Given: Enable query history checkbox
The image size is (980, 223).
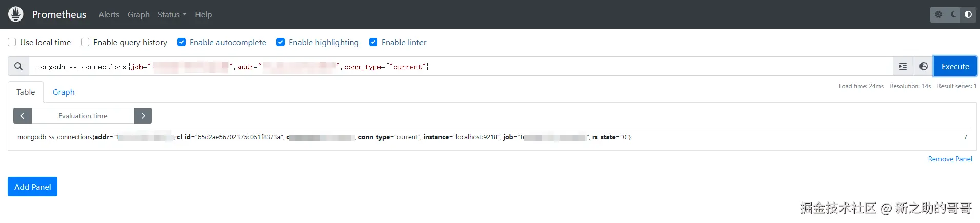Looking at the screenshot, I should (85, 42).
